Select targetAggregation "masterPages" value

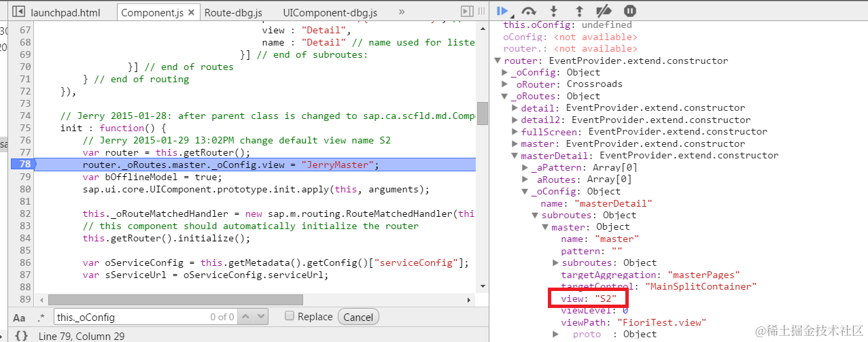coord(703,275)
